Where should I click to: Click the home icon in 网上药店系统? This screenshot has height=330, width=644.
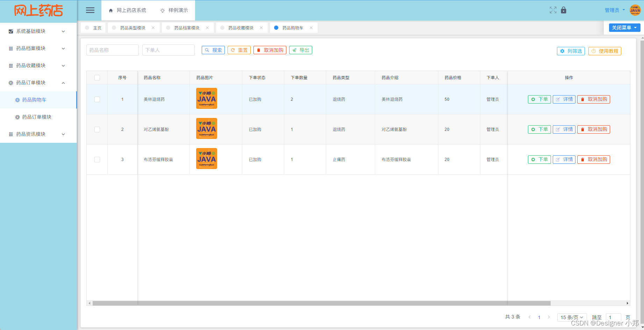point(111,10)
